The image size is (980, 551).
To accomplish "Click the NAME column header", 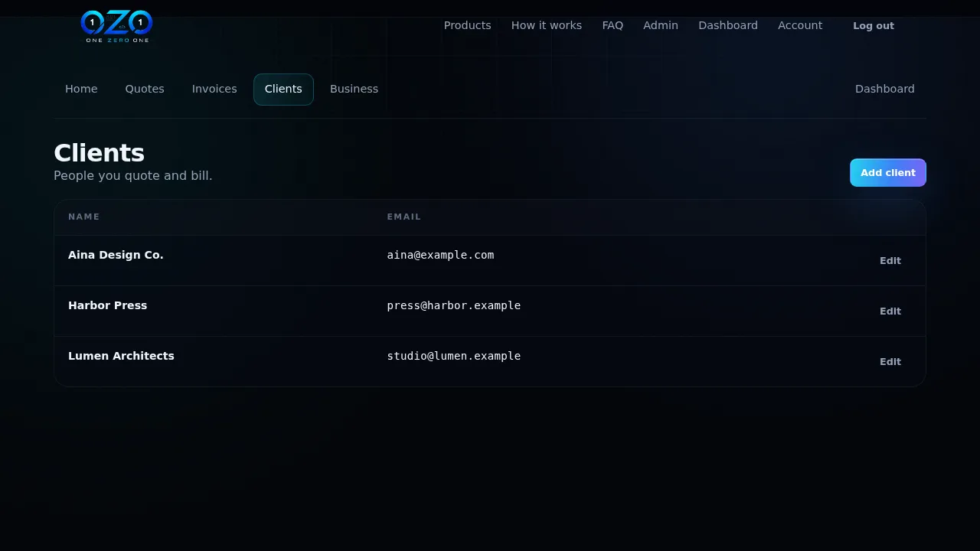I will (84, 217).
